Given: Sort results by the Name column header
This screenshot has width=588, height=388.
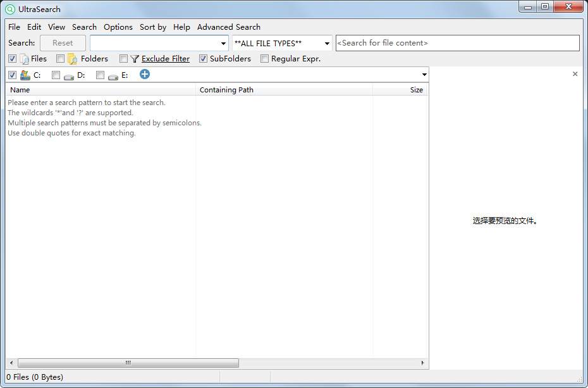Looking at the screenshot, I should tap(101, 90).
